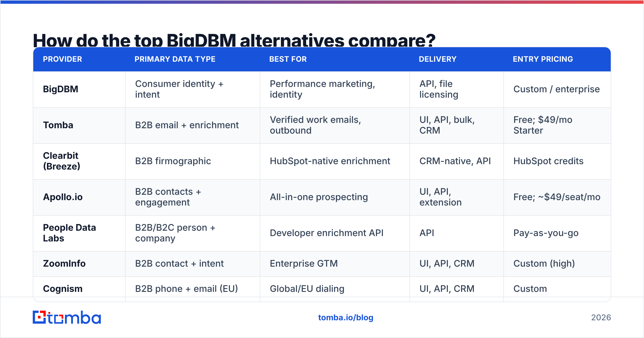Viewport: 644px width, 338px height.
Task: Click 'Developer enrichment API' cell
Action: coord(335,233)
